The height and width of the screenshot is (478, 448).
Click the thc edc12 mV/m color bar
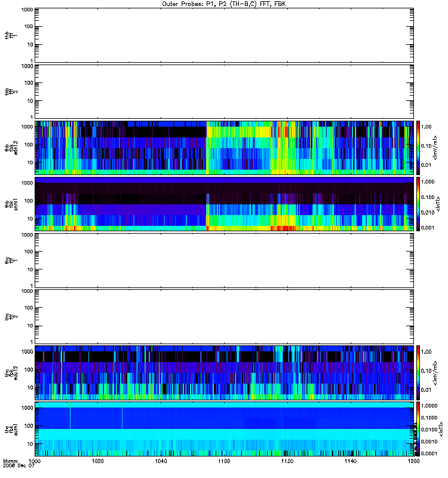(x=418, y=373)
